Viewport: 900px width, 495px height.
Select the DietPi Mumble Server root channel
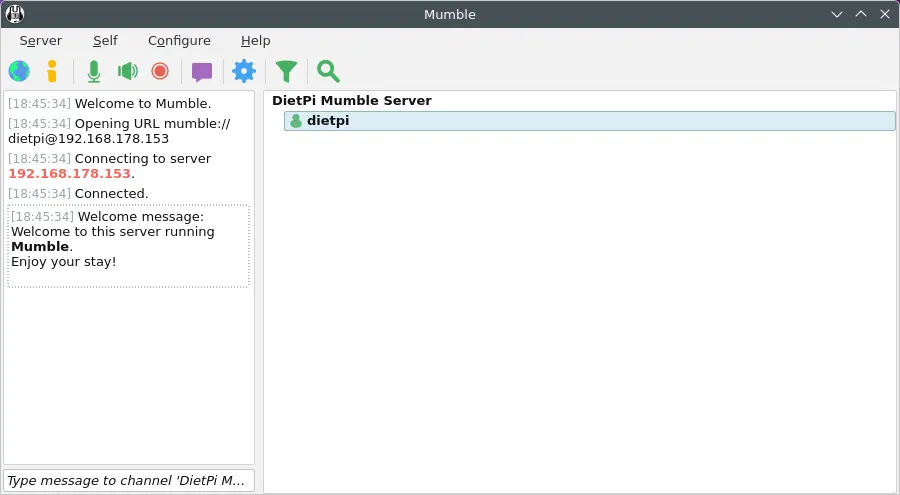point(351,101)
